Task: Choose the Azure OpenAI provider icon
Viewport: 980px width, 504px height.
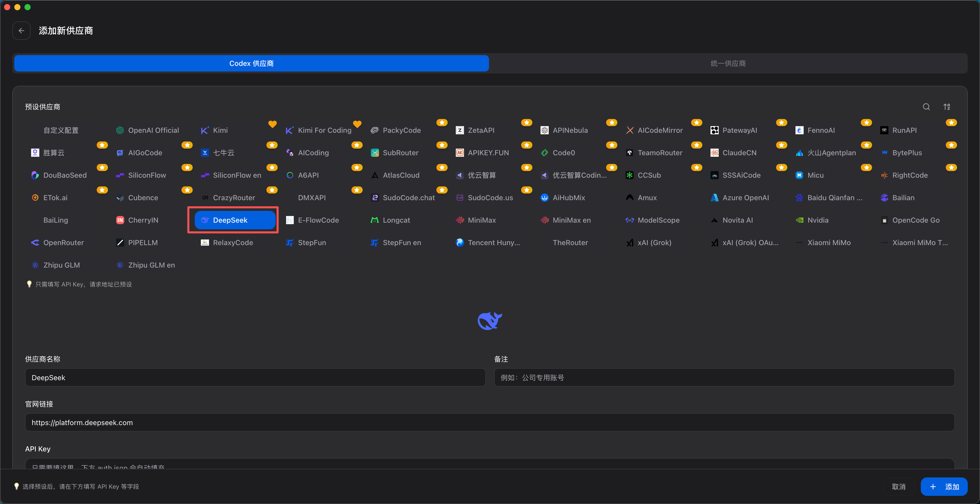Action: (x=715, y=198)
